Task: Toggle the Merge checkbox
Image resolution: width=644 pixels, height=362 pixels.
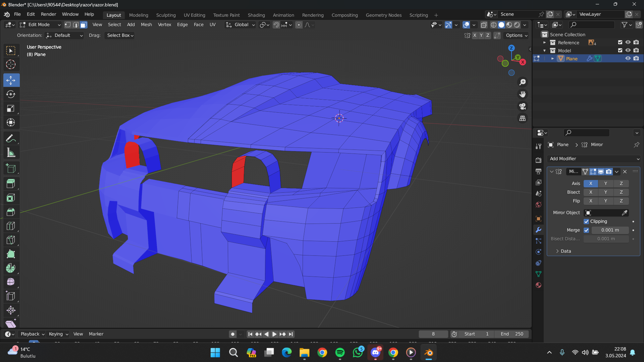Action: (586, 230)
